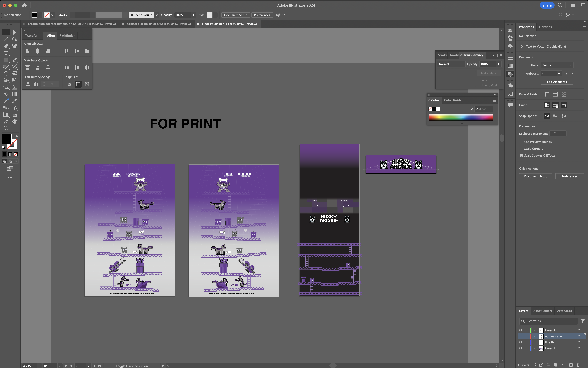Toggle visibility of 'Layer 1'
588x368 pixels.
[521, 348]
